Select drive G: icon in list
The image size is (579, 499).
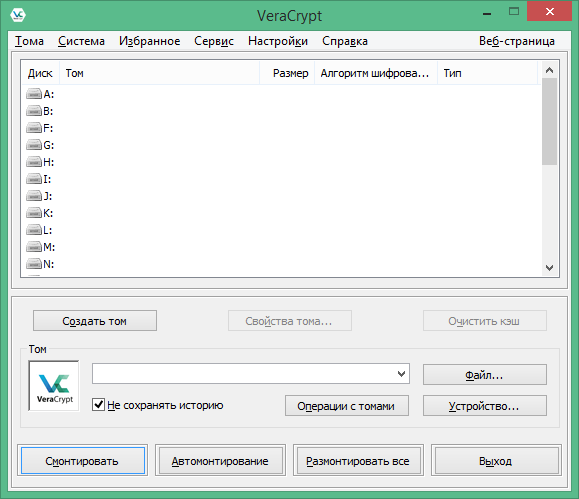[34, 145]
